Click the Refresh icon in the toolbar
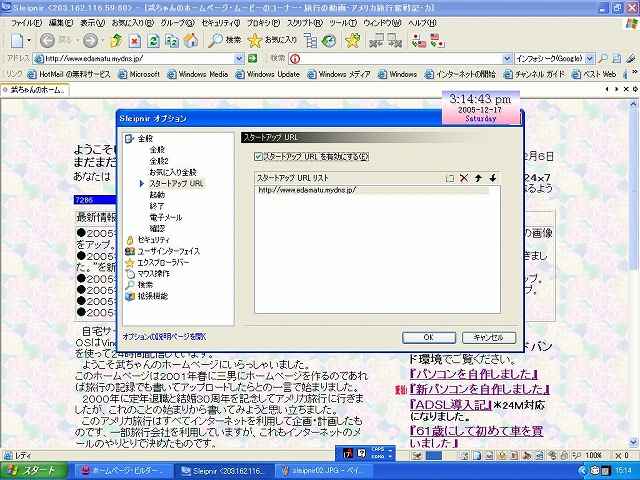Screen dimensions: 640x480 pyautogui.click(x=153, y=40)
